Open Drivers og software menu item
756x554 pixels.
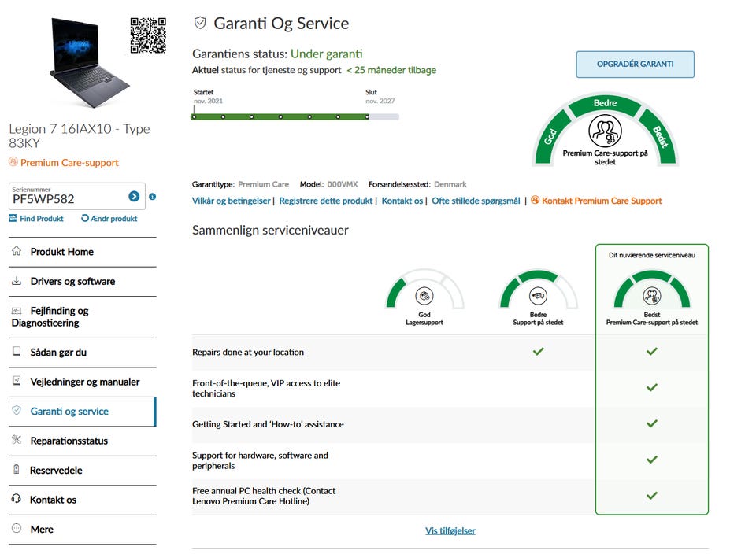click(x=83, y=282)
